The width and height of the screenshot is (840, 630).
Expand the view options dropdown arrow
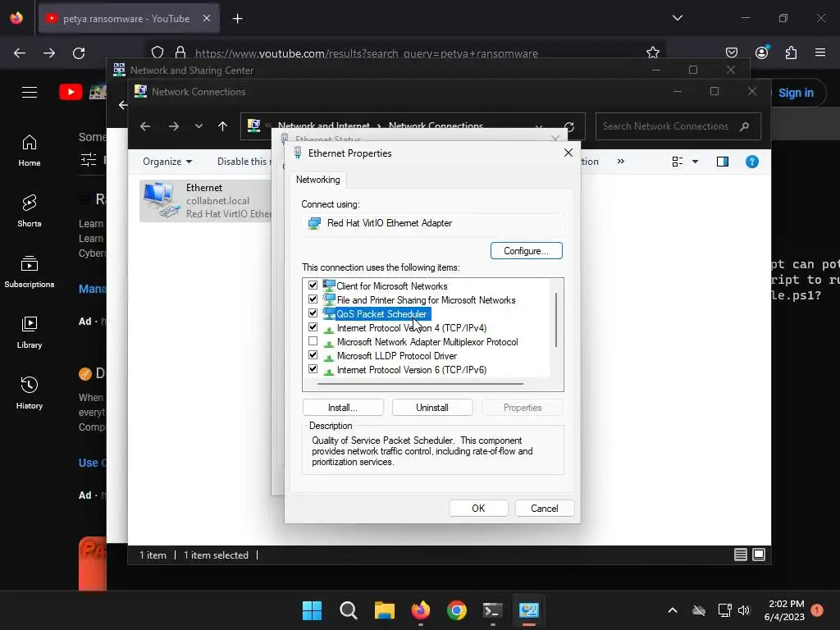(x=695, y=162)
